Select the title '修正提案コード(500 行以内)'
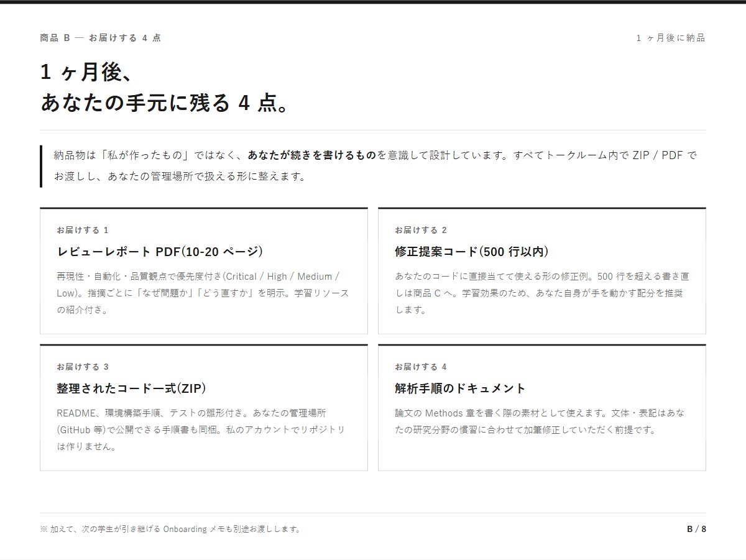 click(472, 252)
